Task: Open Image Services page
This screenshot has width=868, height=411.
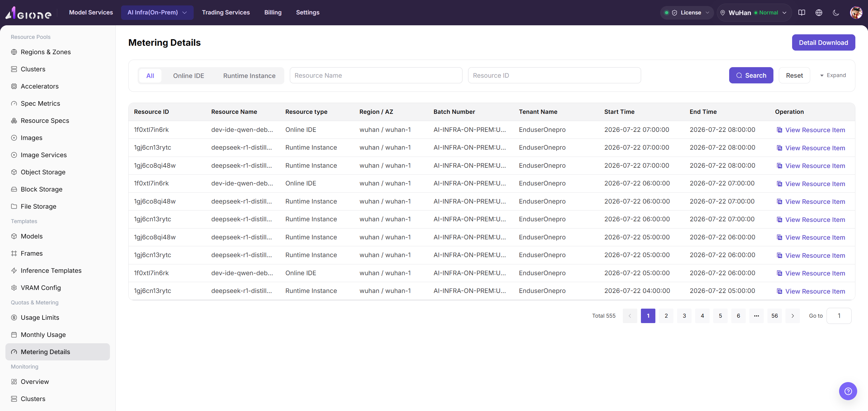Action: pyautogui.click(x=58, y=155)
